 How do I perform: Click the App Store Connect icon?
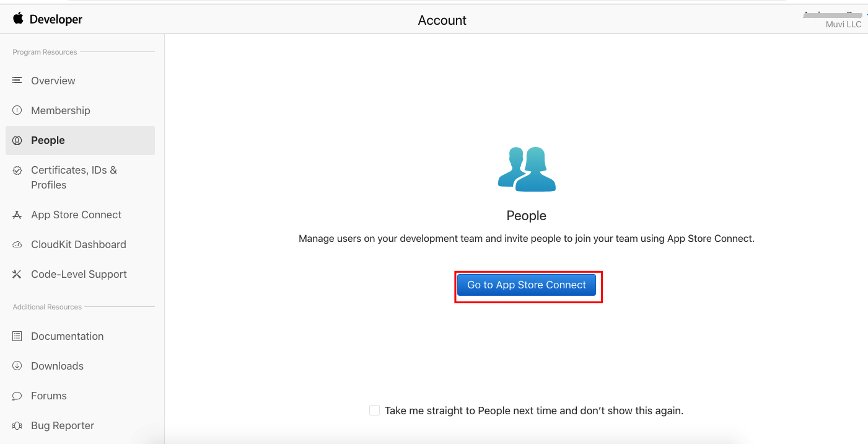[17, 215]
